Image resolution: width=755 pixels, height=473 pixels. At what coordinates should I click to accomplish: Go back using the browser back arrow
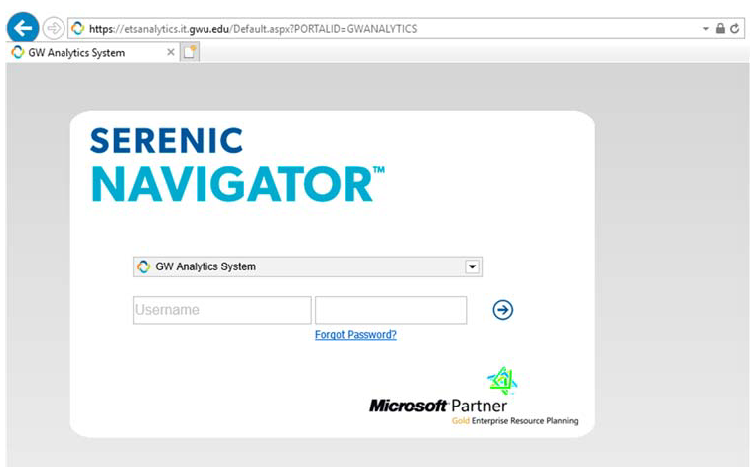pos(23,28)
